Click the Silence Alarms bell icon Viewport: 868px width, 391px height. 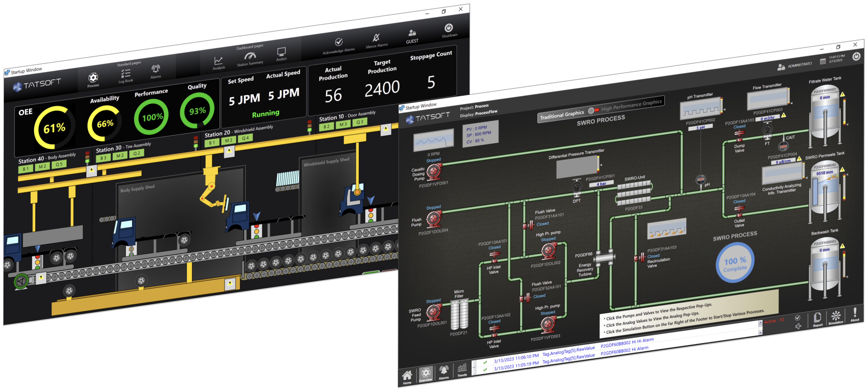[x=376, y=38]
